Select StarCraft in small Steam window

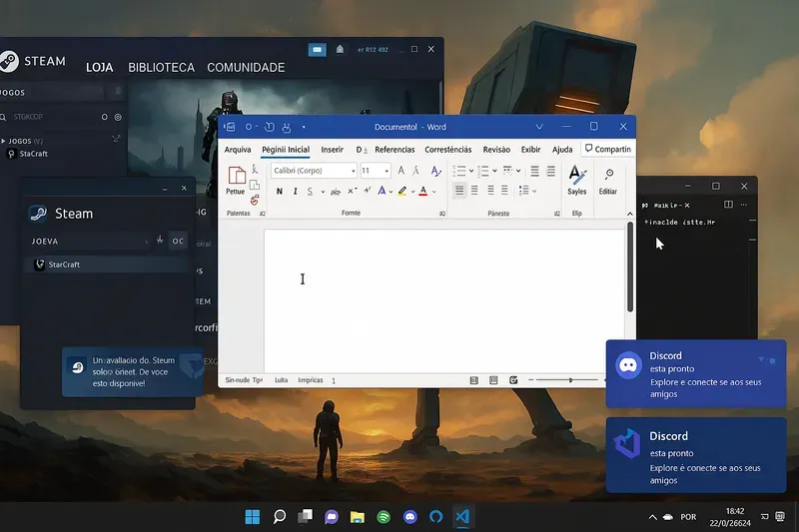point(107,265)
